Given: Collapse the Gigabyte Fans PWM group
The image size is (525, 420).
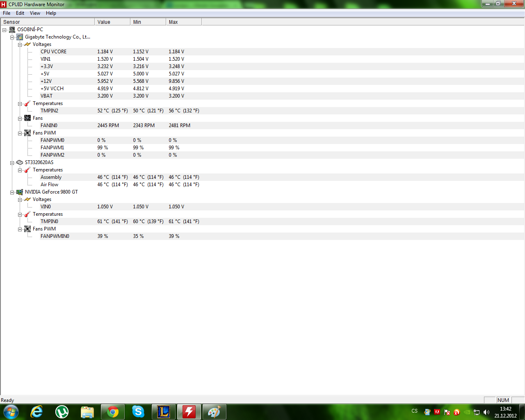Looking at the screenshot, I should click(x=20, y=133).
